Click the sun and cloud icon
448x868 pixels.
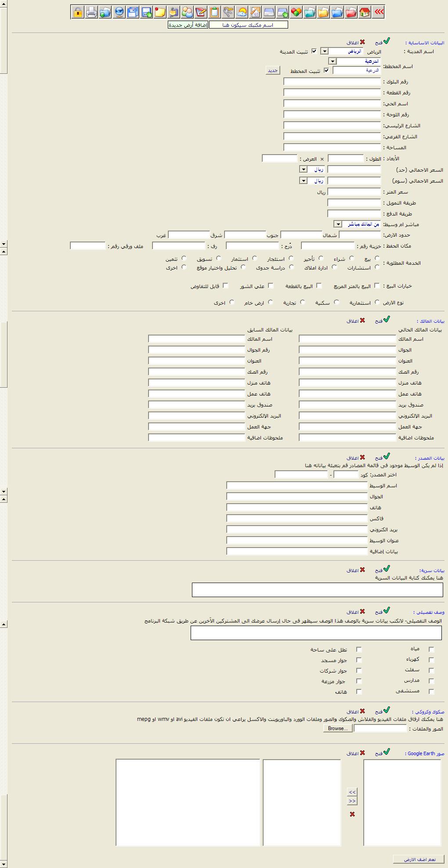242,12
